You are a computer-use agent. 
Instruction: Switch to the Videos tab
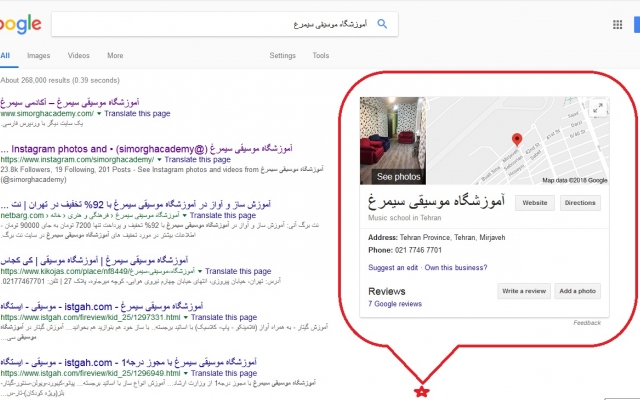[78, 56]
